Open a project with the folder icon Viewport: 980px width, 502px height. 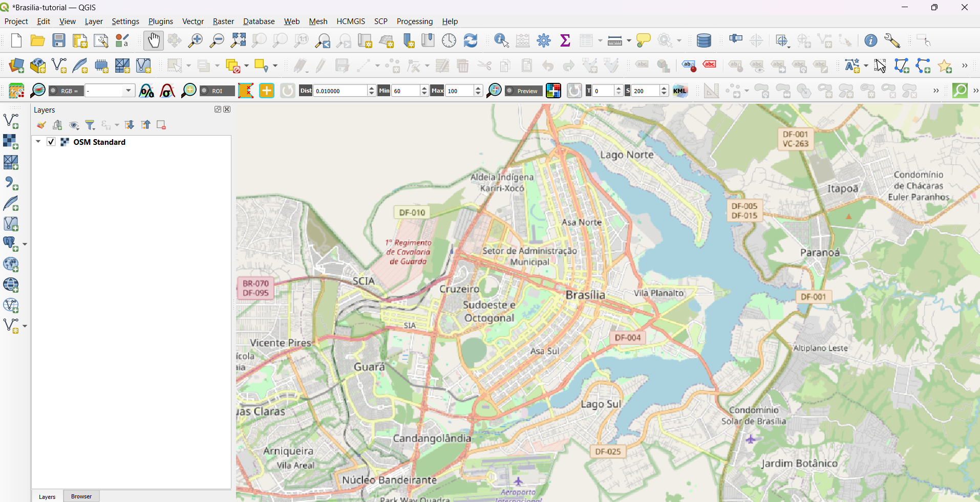pos(38,40)
